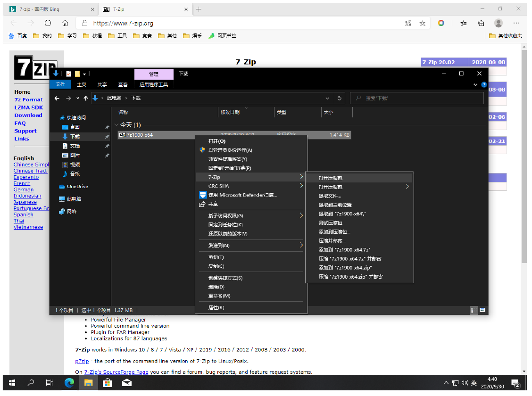
Task: Switch to large thumbnails view icon in status bar
Action: click(x=482, y=310)
